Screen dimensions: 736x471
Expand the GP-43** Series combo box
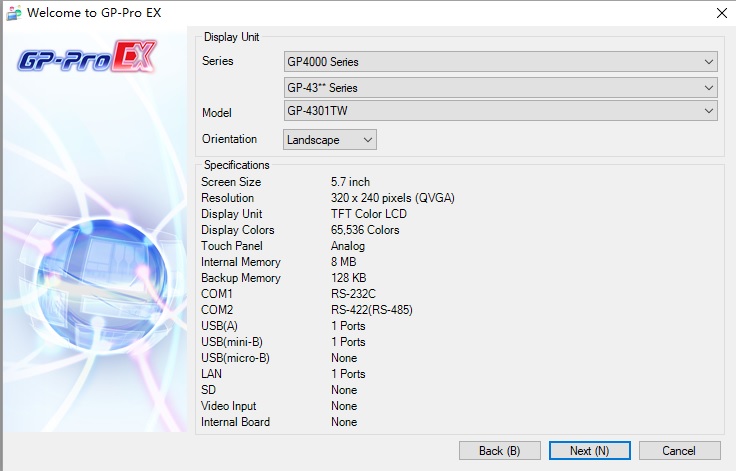(501, 88)
